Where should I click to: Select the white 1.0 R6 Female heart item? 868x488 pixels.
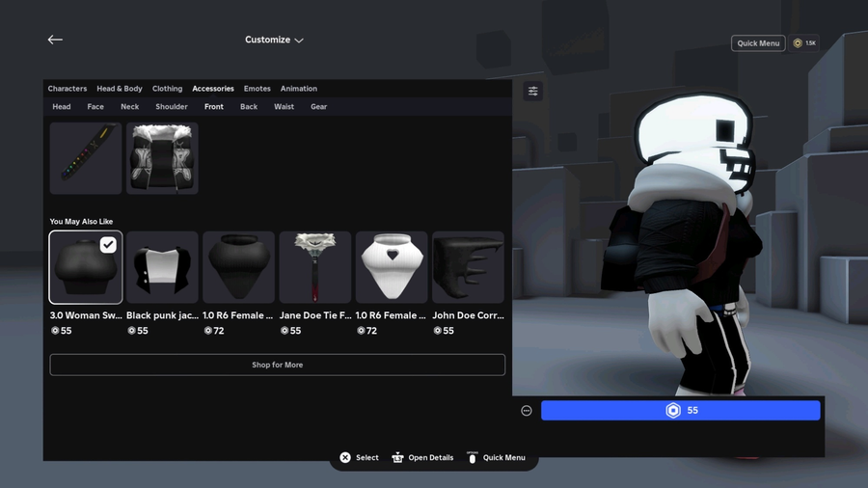click(x=392, y=267)
